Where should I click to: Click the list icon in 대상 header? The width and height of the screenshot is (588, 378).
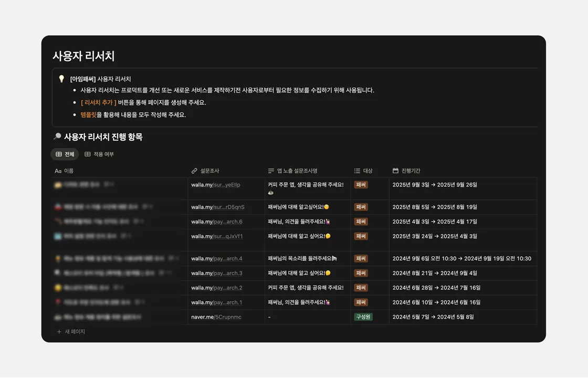[357, 171]
